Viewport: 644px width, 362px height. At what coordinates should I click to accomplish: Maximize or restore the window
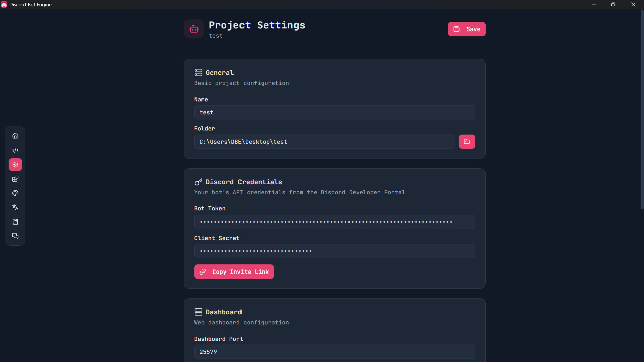(x=613, y=5)
